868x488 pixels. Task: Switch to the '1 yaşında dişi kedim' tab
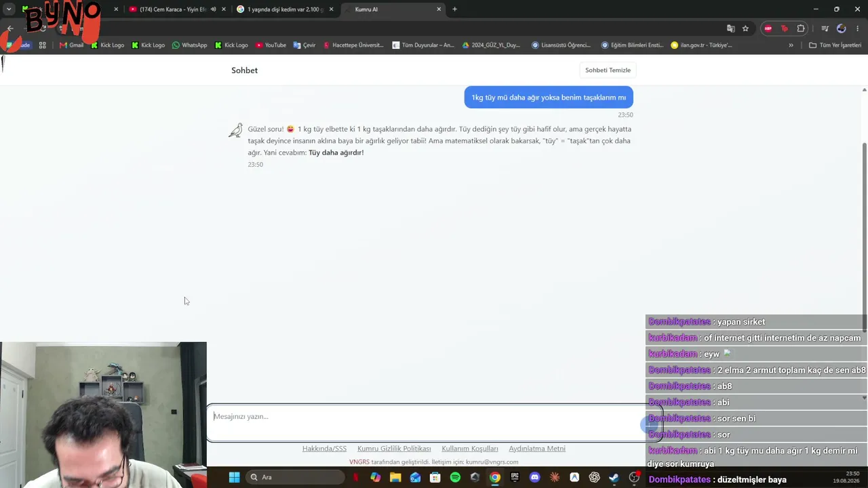285,9
